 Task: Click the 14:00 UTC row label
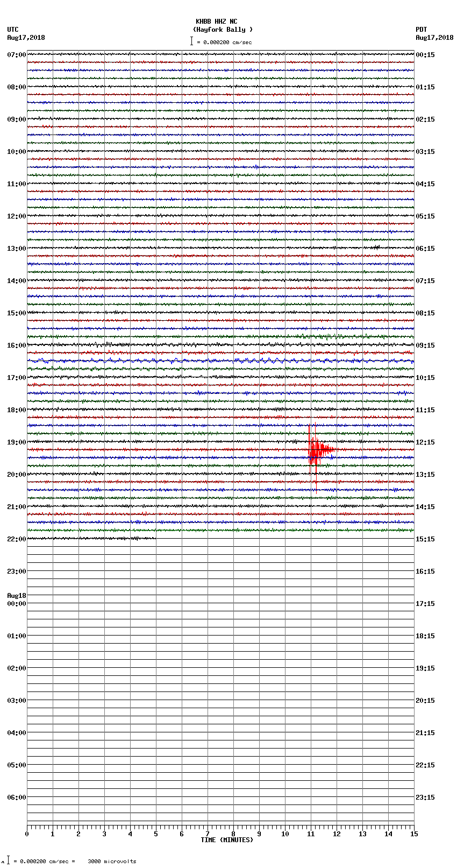pyautogui.click(x=17, y=281)
